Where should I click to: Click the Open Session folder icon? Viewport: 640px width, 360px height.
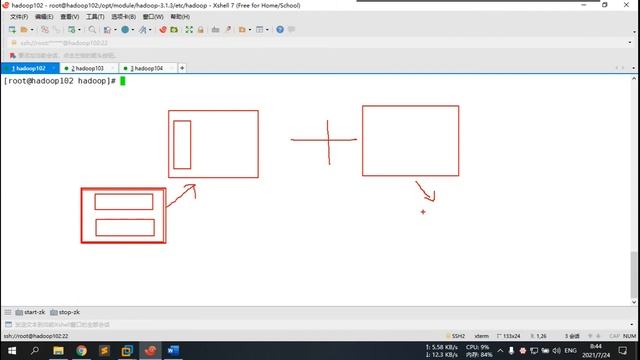coord(24,29)
